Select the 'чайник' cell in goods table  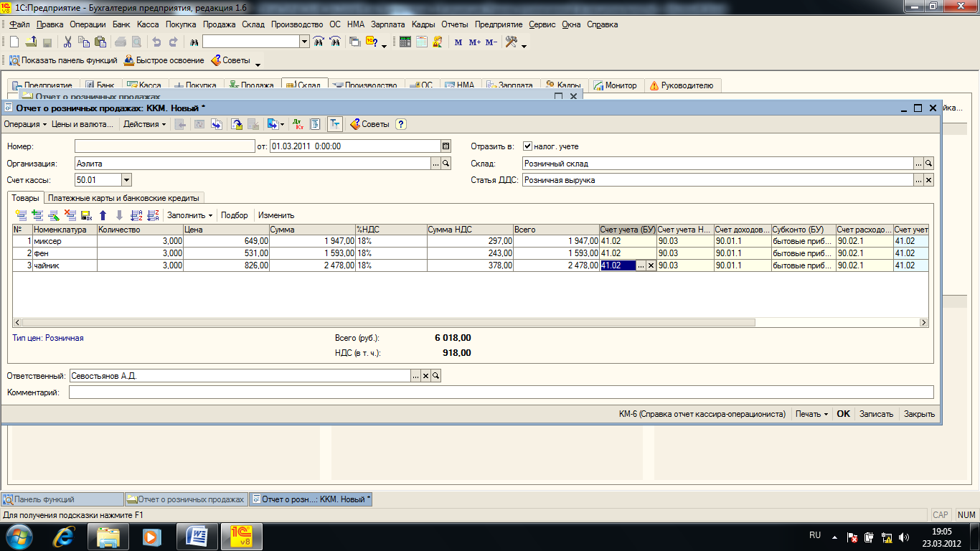65,265
